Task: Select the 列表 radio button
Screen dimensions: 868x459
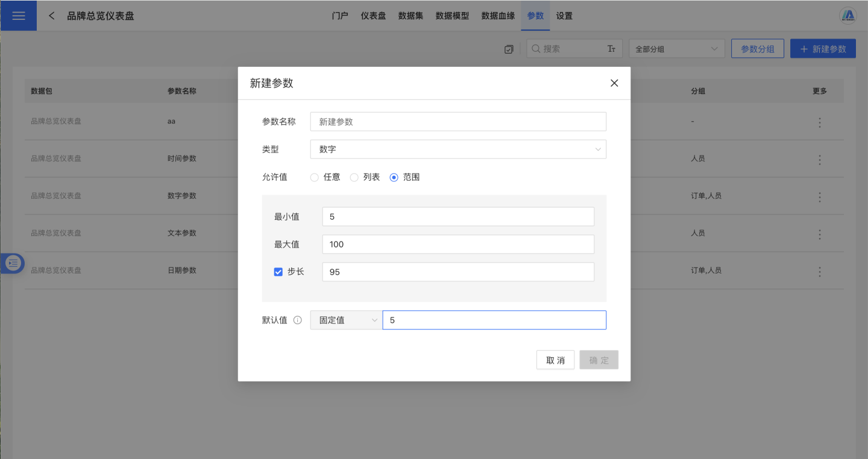Action: [x=354, y=177]
